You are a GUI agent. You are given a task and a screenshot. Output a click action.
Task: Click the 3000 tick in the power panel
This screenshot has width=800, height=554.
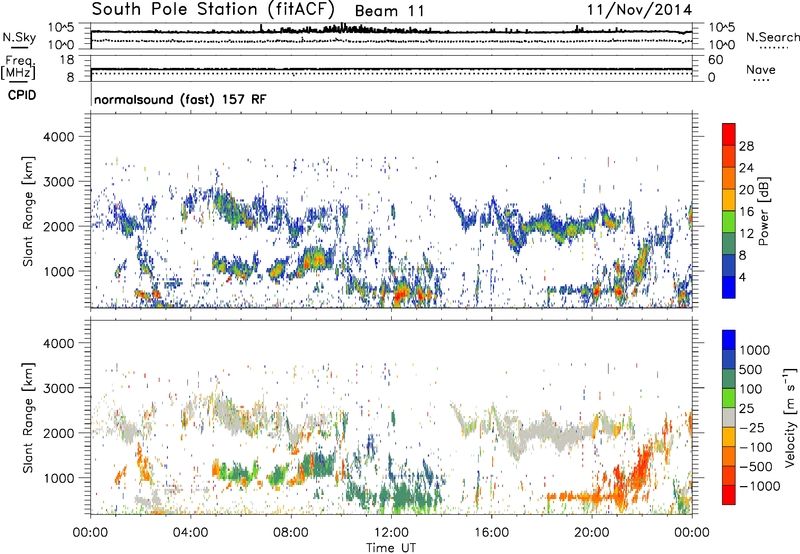coord(59,182)
